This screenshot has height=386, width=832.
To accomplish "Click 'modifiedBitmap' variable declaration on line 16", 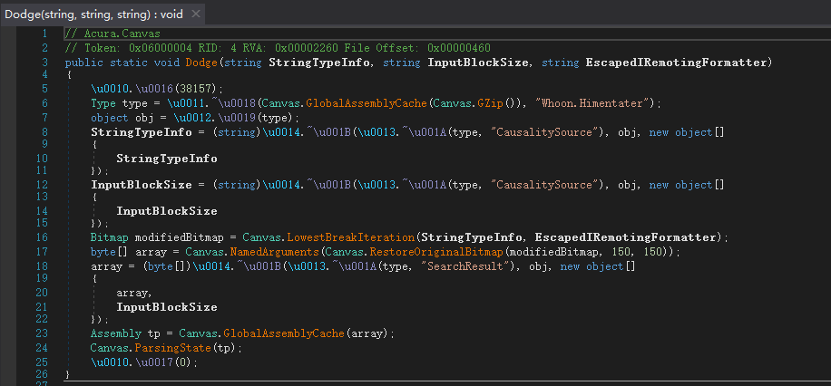I will point(180,237).
